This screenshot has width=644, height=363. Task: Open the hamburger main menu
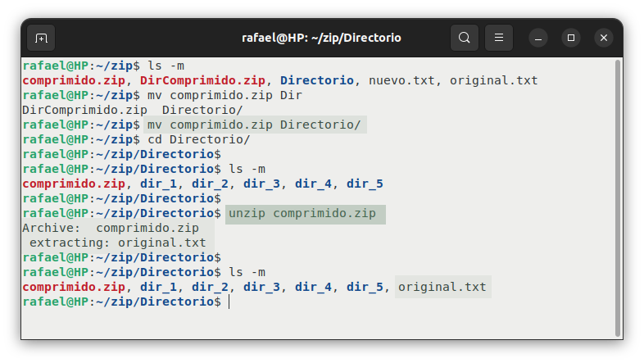coord(499,38)
